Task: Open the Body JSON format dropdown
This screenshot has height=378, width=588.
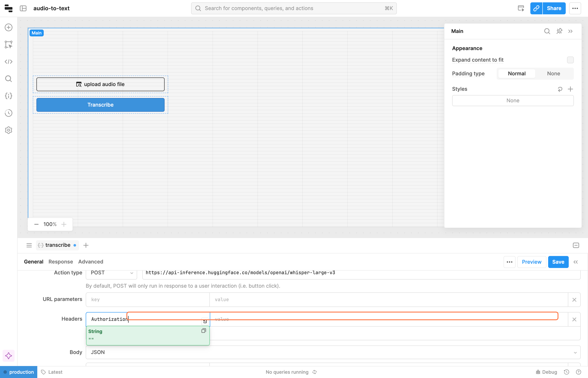Action: (x=333, y=352)
